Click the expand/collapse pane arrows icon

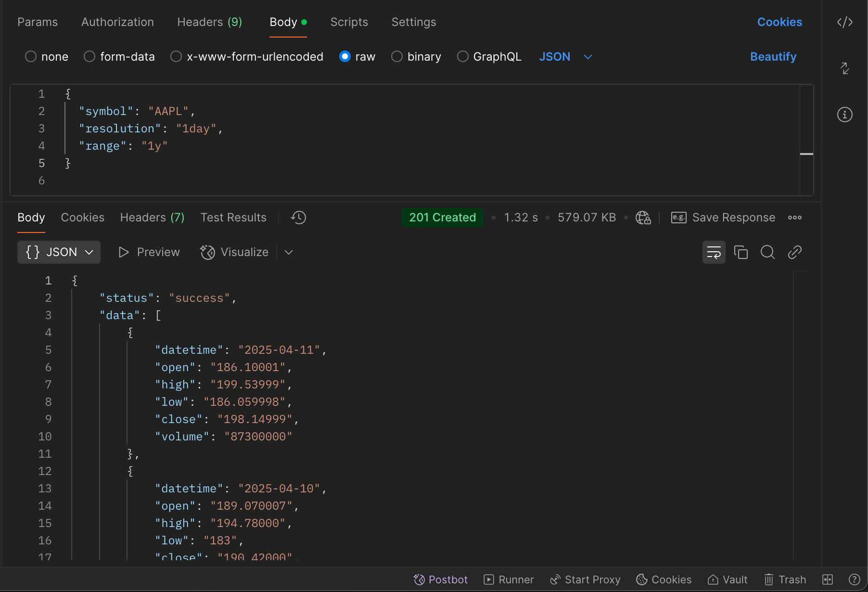point(845,68)
